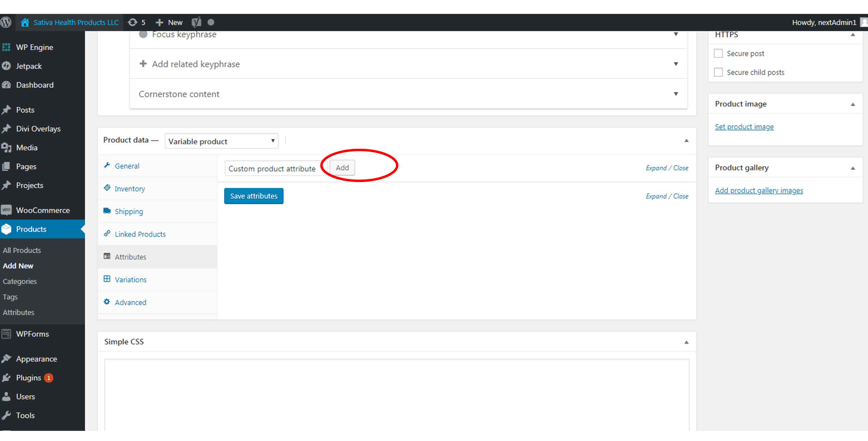
Task: Open All Products submenu item
Action: pos(22,250)
